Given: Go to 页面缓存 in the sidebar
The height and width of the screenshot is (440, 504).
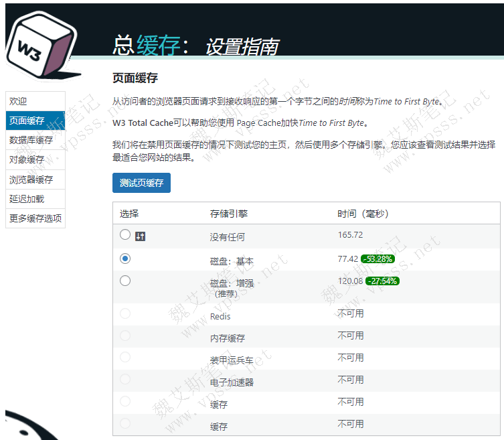Looking at the screenshot, I should 35,121.
